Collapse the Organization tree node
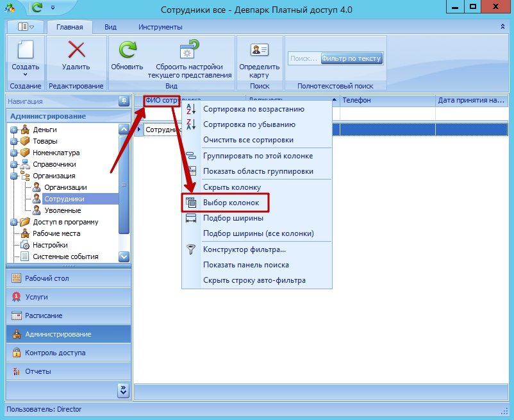 click(13, 176)
